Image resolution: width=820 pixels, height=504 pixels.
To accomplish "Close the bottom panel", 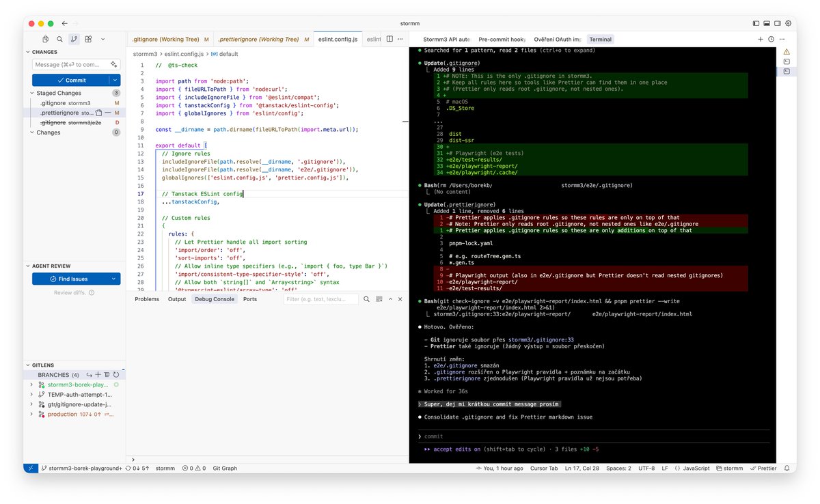I will (x=400, y=299).
